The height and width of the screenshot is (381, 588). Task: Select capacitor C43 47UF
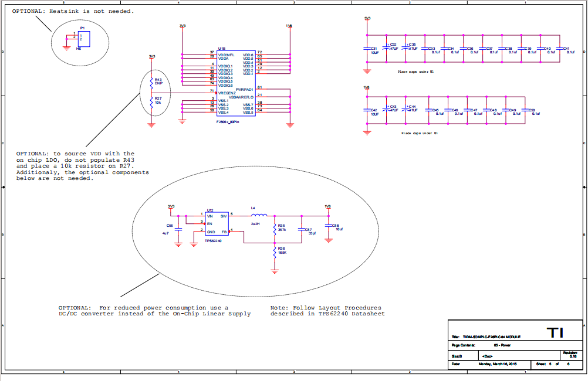coord(387,110)
